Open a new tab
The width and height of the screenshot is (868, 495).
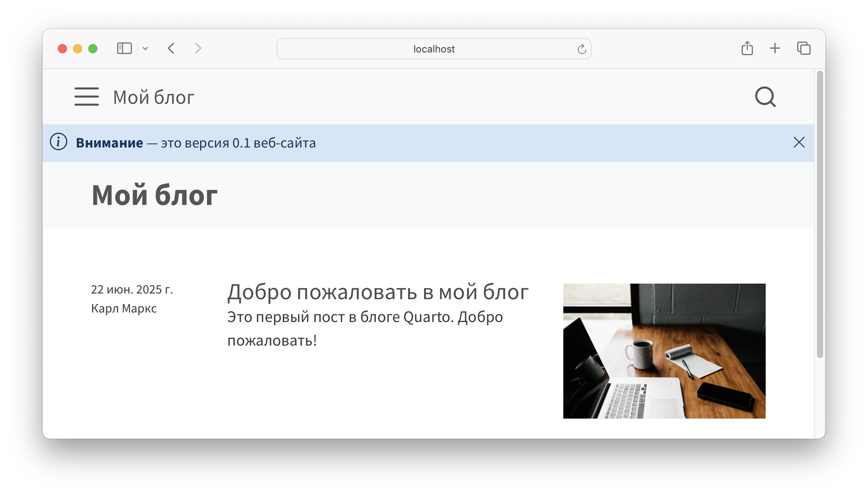(x=775, y=49)
